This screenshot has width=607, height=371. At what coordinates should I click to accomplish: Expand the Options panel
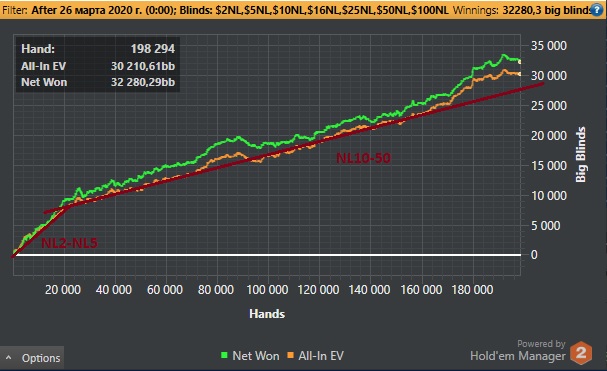(x=32, y=358)
